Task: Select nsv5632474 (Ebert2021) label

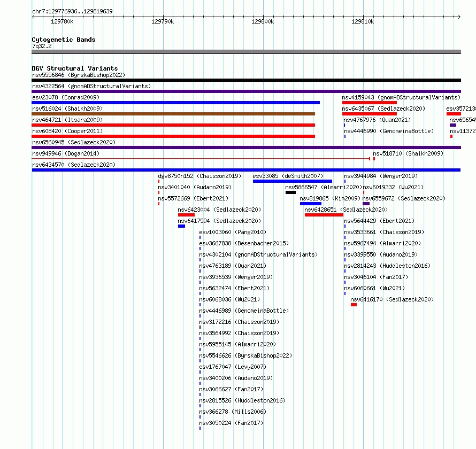Action: pos(234,288)
